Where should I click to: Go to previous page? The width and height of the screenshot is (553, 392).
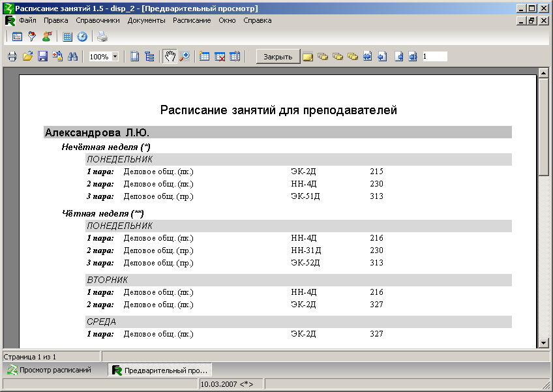pos(382,57)
